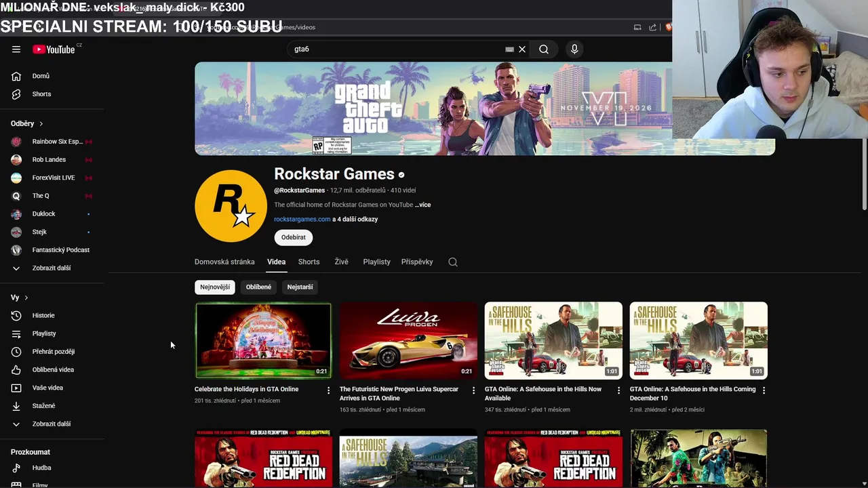Open the on-screen keyboard icon in search
Viewport: 868px width, 488px height.
pos(509,49)
